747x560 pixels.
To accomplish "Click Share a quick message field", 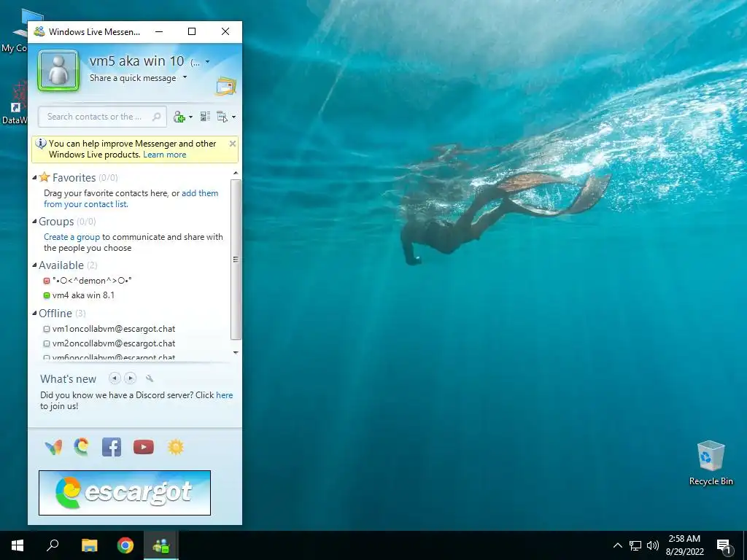I will (133, 77).
